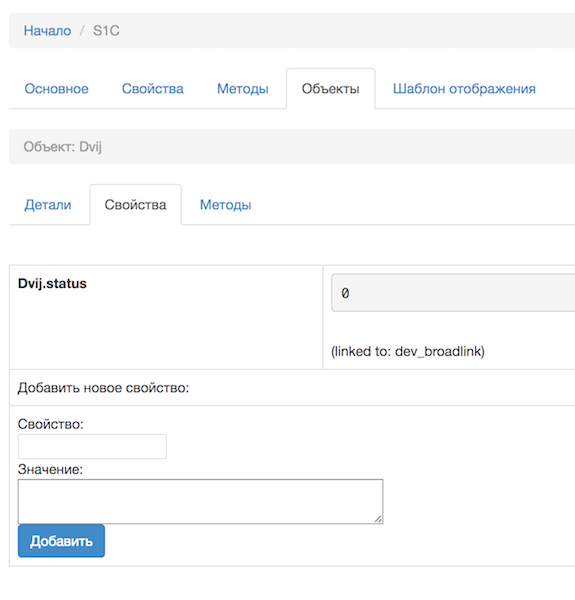The height and width of the screenshot is (600, 575).
Task: Click the Добавить новое свойство label
Action: pos(103,388)
